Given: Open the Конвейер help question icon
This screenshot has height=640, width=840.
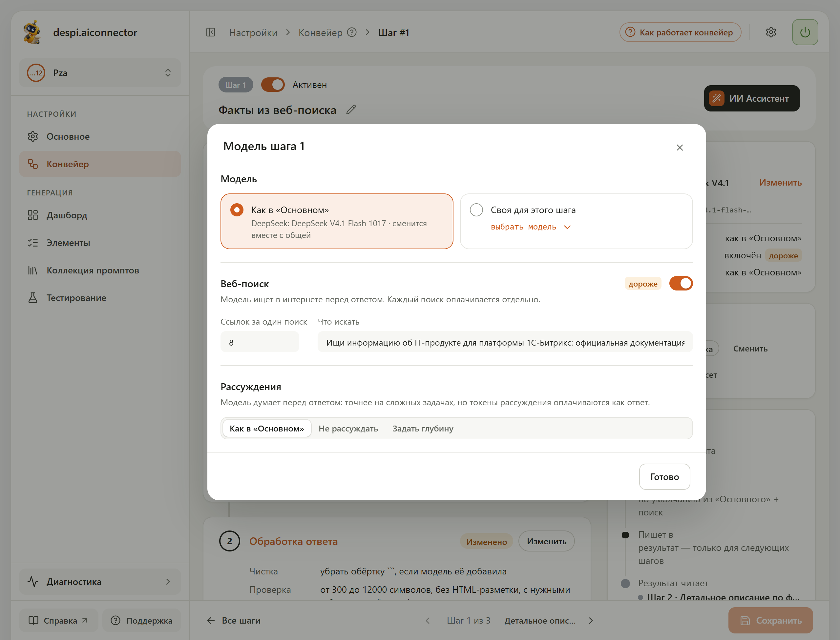Looking at the screenshot, I should click(x=351, y=32).
